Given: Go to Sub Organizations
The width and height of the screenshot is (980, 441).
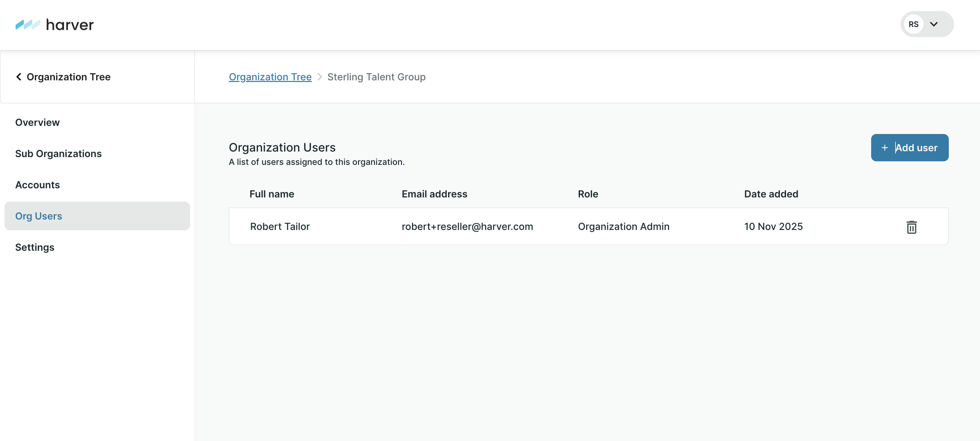Looking at the screenshot, I should coord(58,154).
